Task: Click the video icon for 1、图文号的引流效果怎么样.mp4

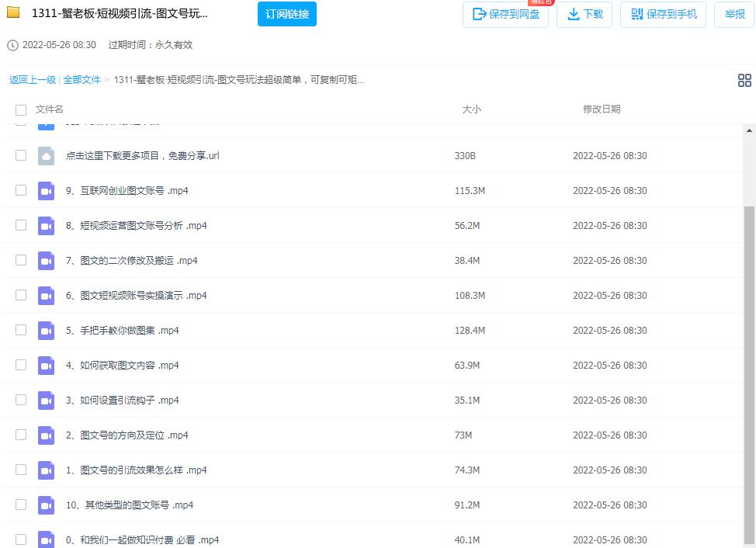Action: (x=46, y=470)
